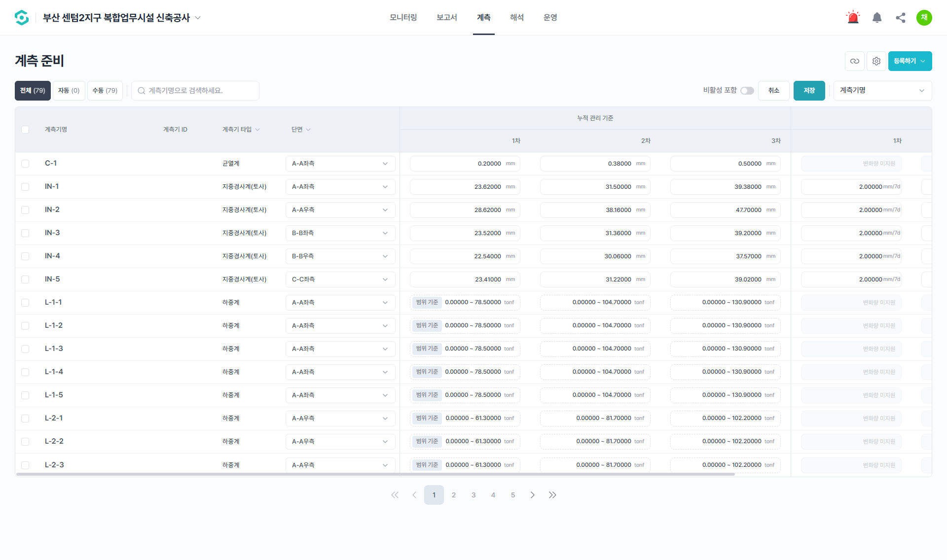Open section dropdown for IN-2 row
This screenshot has width=947, height=560.
click(x=340, y=210)
